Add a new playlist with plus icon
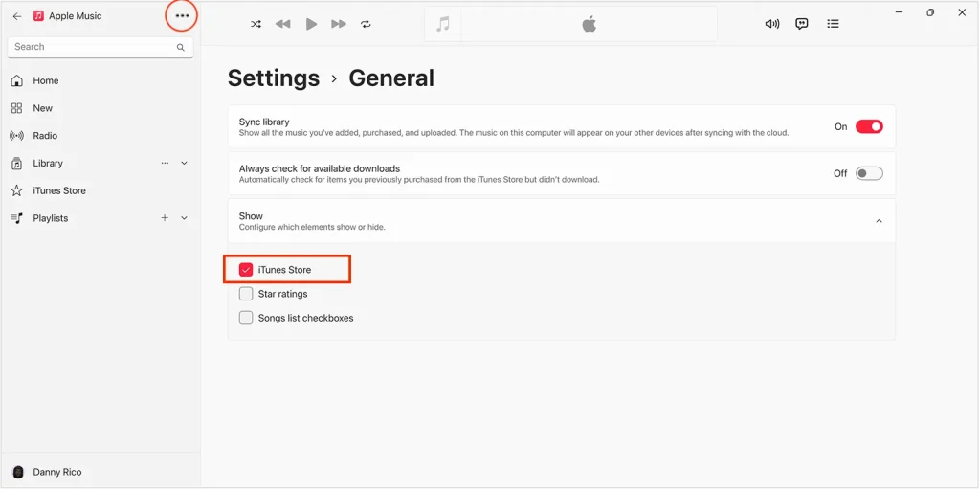Screen dimensions: 980x489 pyautogui.click(x=165, y=218)
